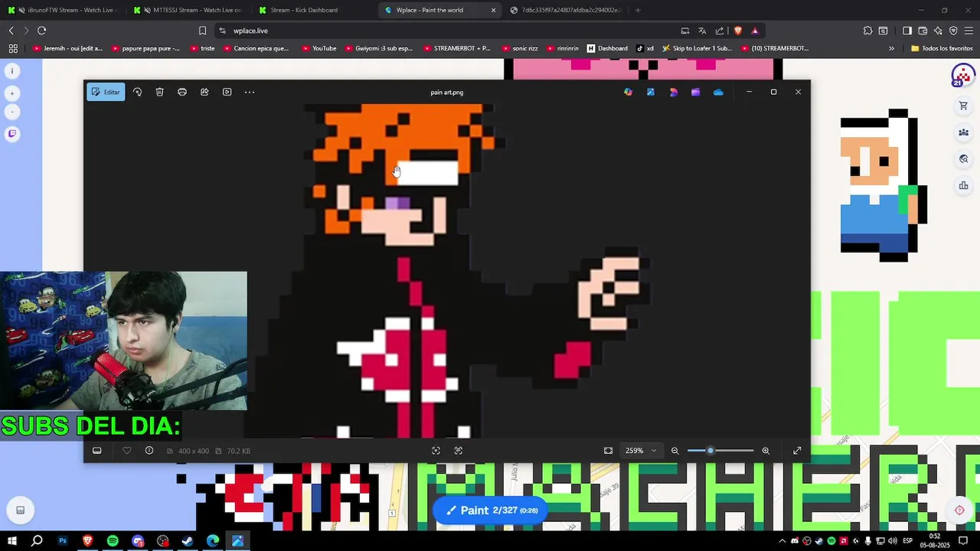Click the Paint 2/327 button
This screenshot has width=980, height=551.
491,510
